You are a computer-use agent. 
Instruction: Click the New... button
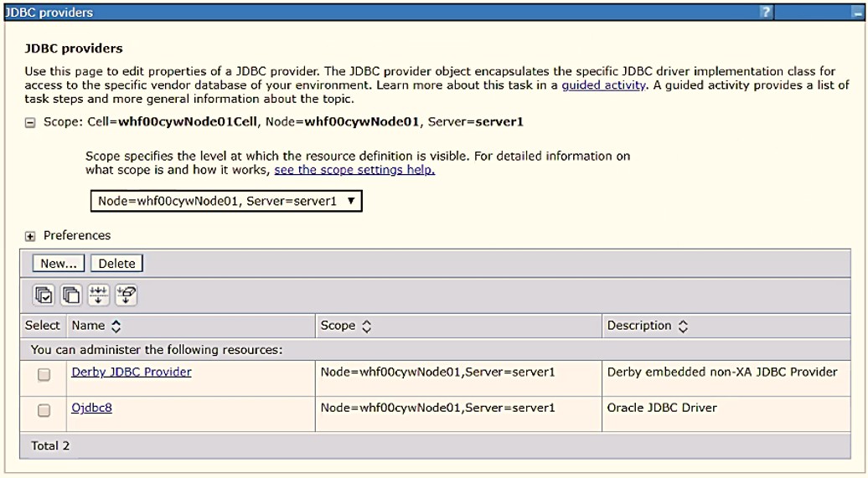point(58,264)
